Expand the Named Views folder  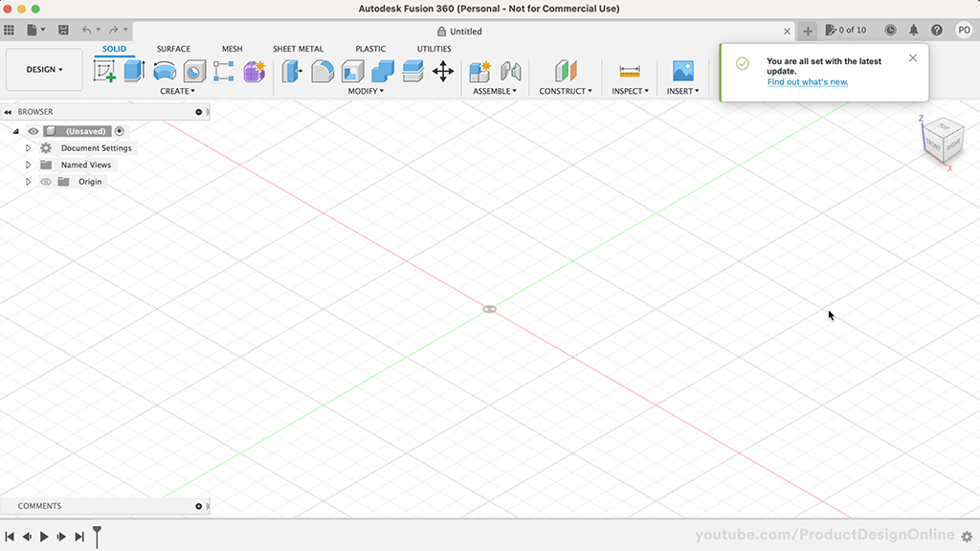[28, 165]
